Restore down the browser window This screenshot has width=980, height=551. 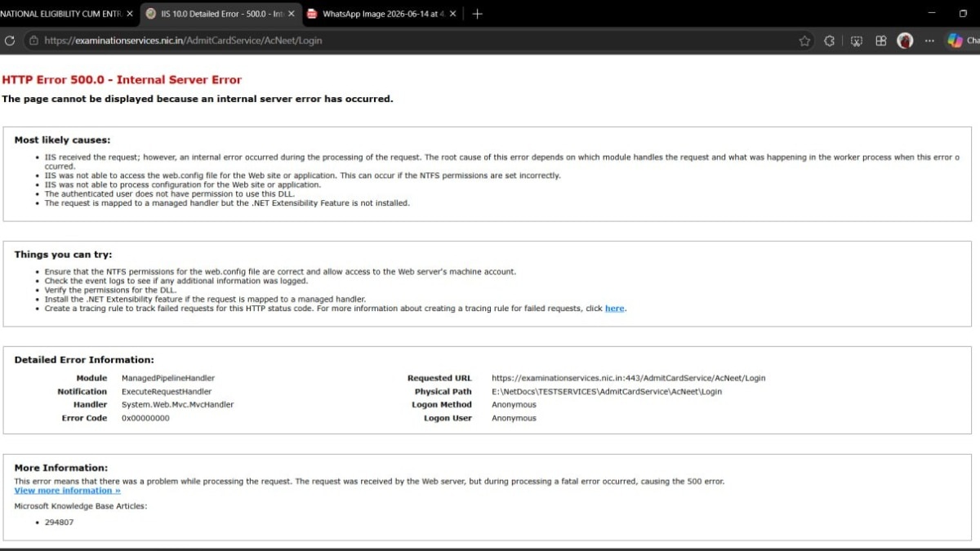coord(963,14)
